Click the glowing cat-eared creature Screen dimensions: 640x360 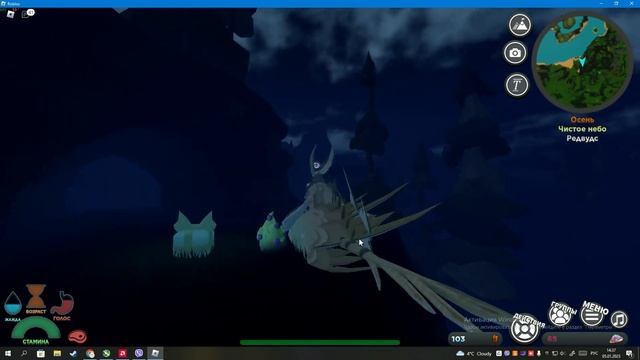194,235
